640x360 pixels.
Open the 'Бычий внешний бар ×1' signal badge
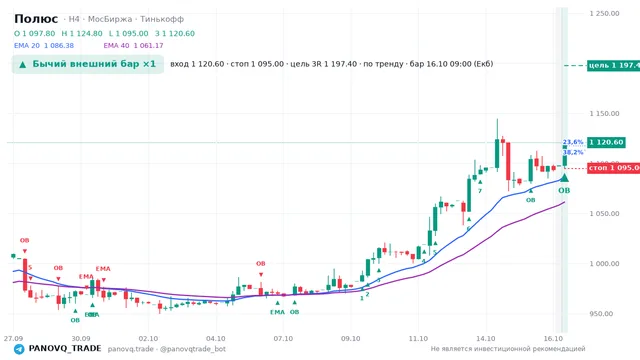tap(88, 64)
